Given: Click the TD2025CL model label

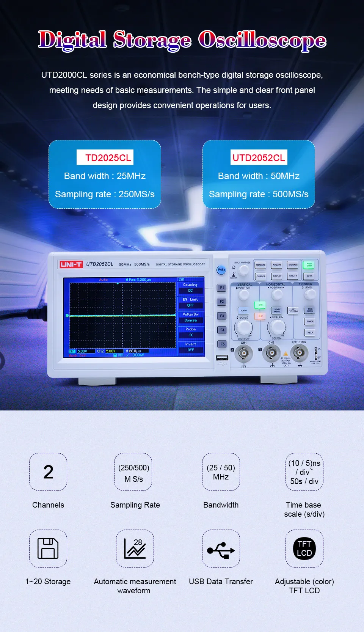Looking at the screenshot, I should [x=105, y=157].
